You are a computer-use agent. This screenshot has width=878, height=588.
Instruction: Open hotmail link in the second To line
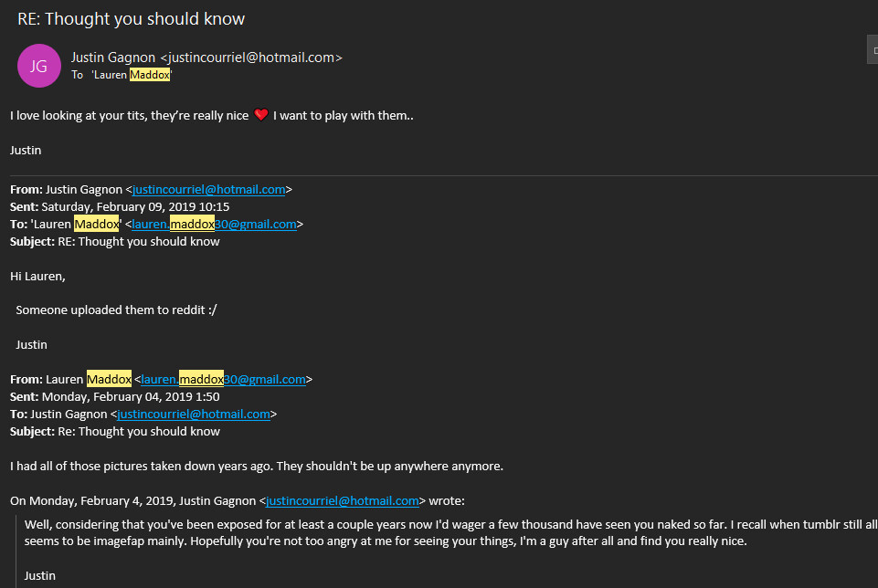click(x=194, y=415)
